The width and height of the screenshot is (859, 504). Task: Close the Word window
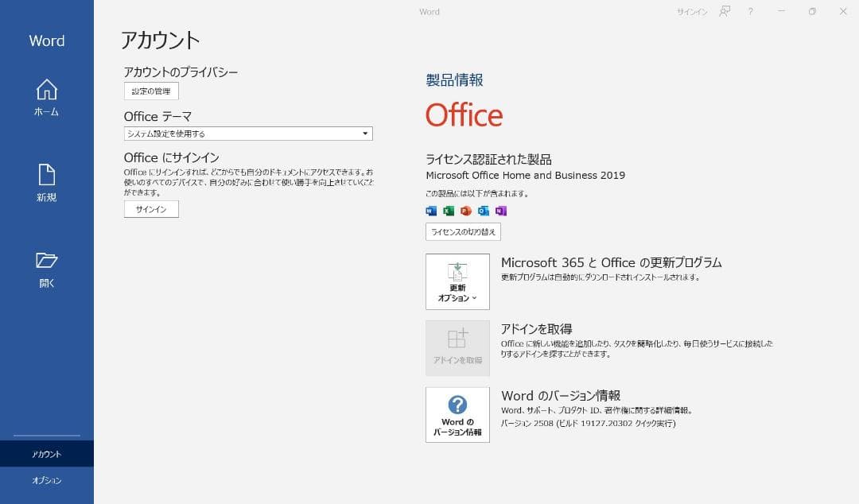coord(843,11)
